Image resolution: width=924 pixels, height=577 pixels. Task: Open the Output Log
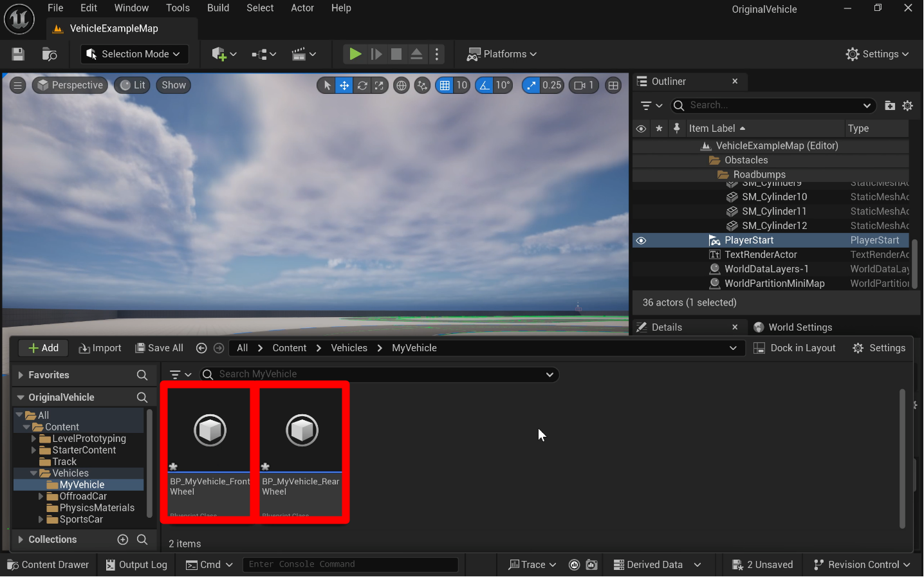coord(136,565)
